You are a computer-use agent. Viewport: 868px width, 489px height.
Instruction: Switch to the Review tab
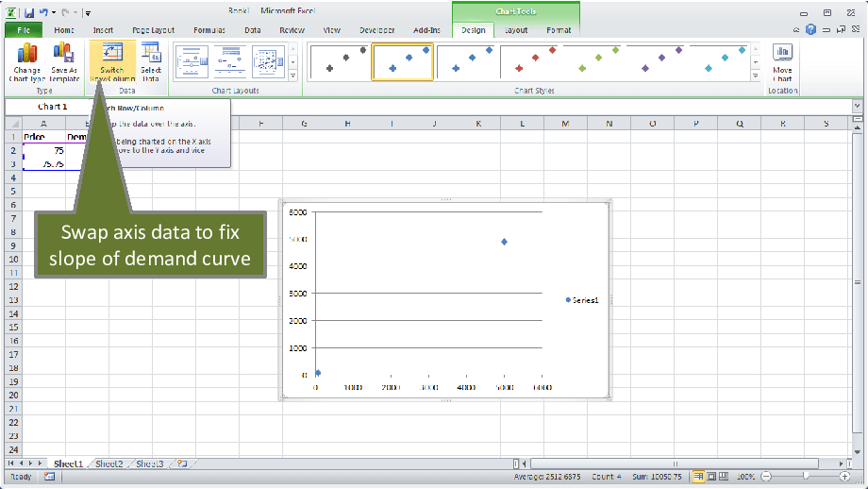292,30
